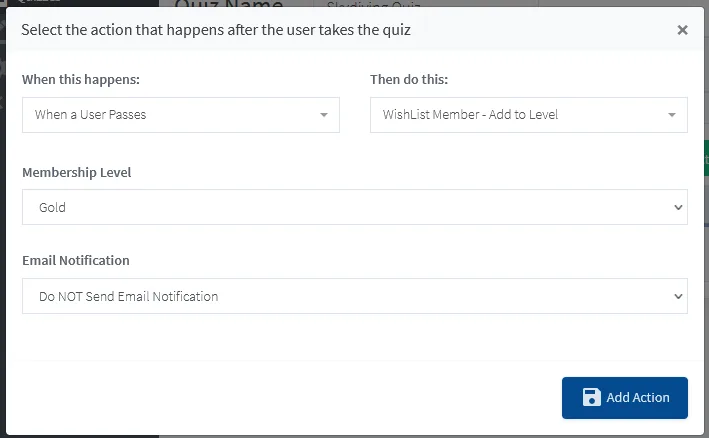
Task: Click the chevron on the Email Notification select
Action: click(678, 296)
